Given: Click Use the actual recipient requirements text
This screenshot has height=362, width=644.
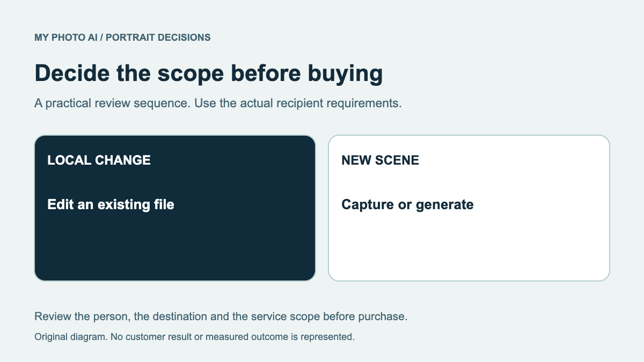Looking at the screenshot, I should 298,103.
